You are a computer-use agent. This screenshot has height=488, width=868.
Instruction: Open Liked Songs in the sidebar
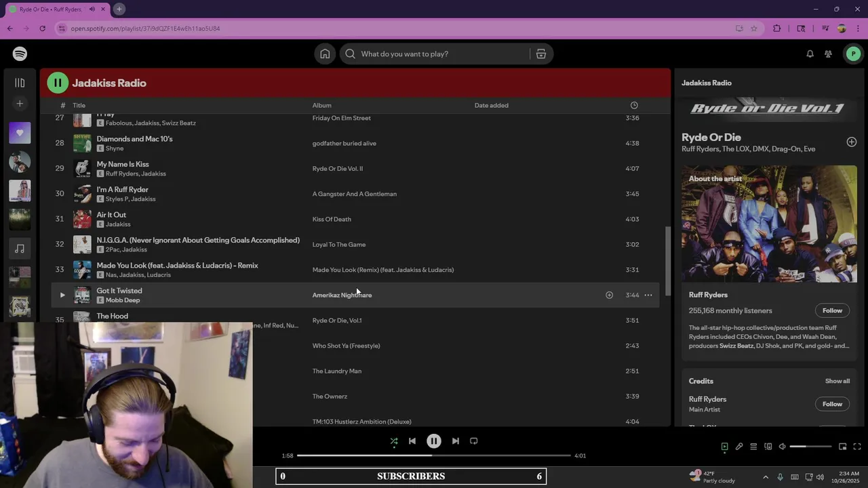tap(20, 133)
